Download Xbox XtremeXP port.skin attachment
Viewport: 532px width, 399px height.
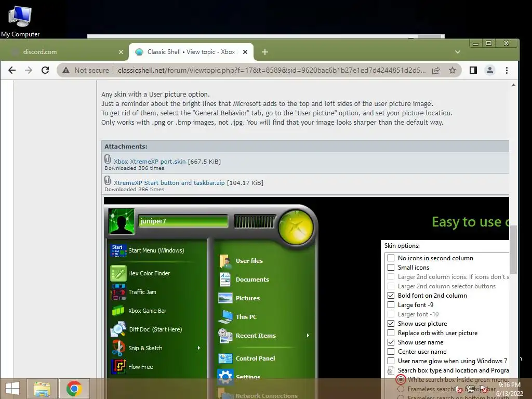click(150, 162)
